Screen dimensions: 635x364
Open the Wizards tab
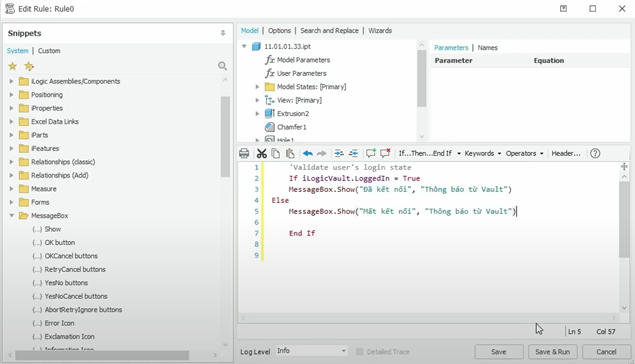380,31
